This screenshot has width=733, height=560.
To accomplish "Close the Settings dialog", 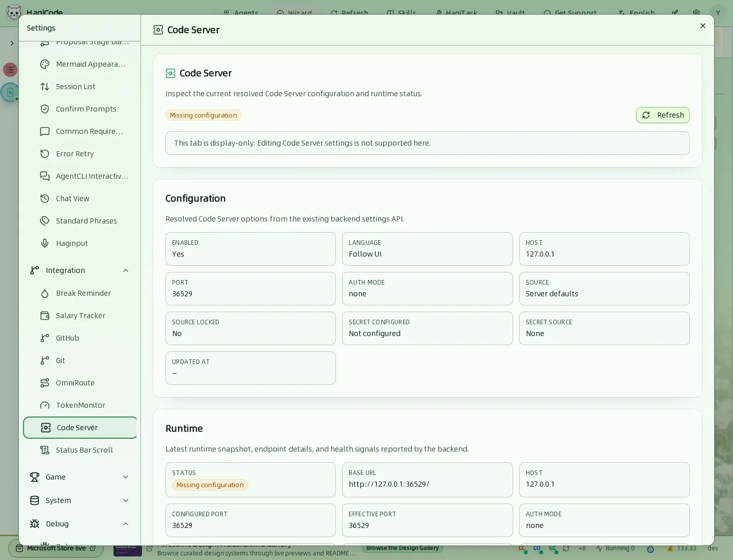I will 703,26.
